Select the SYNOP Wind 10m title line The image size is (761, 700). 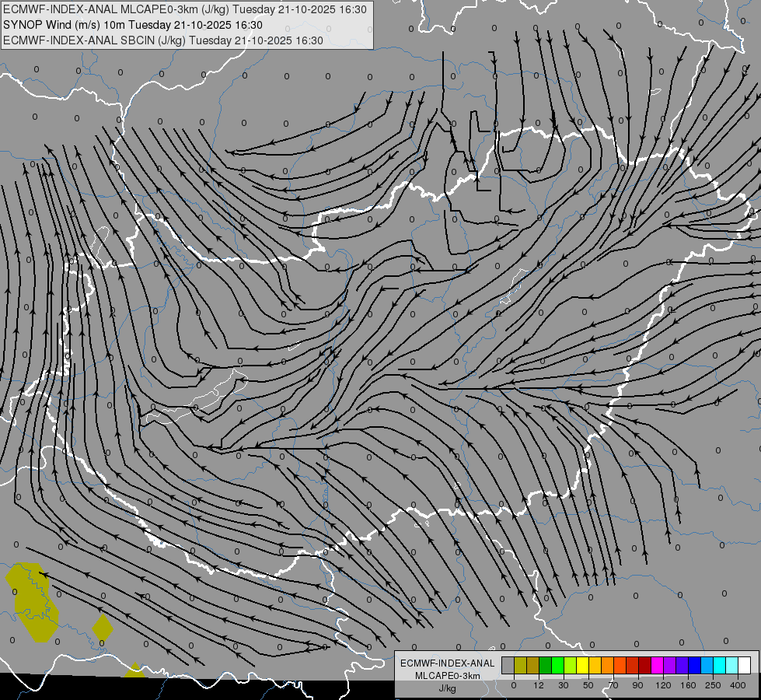133,25
